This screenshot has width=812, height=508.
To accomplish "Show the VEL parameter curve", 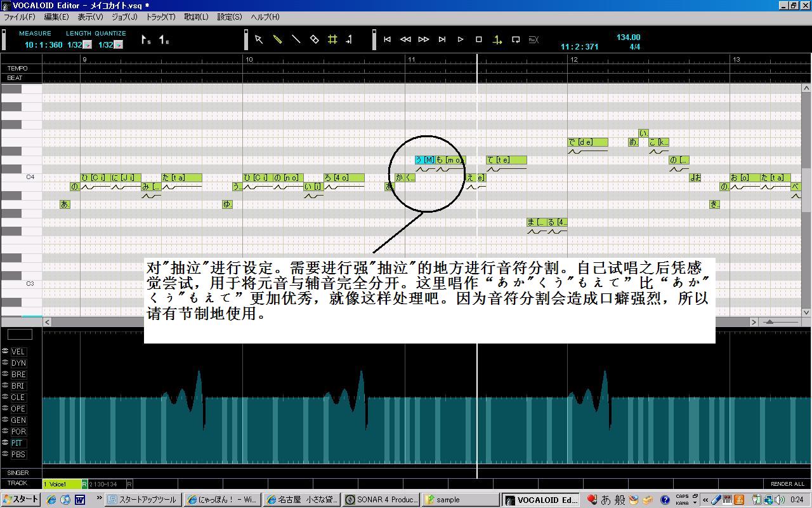I will coord(18,352).
